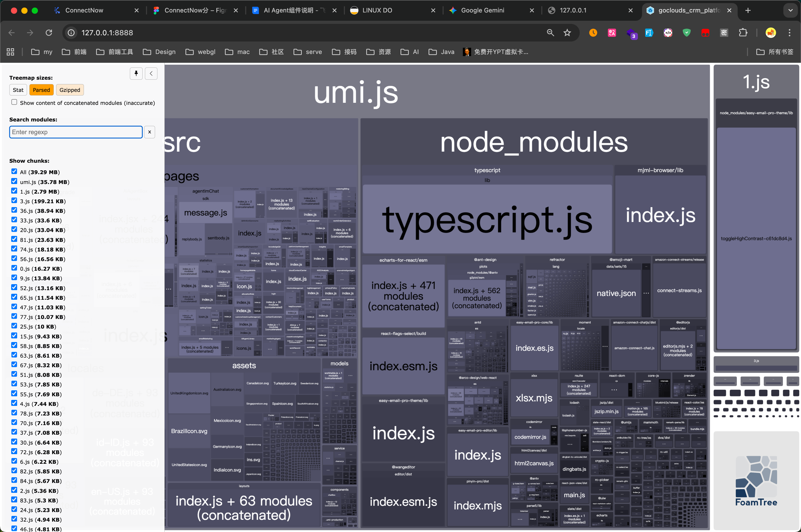Image resolution: width=801 pixels, height=532 pixels.
Task: Open the 免费开YPT虚拟卡 bookmark
Action: 495,52
